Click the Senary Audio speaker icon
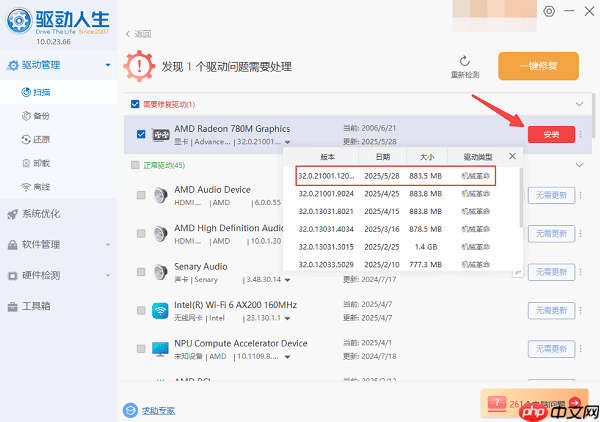 tap(160, 272)
